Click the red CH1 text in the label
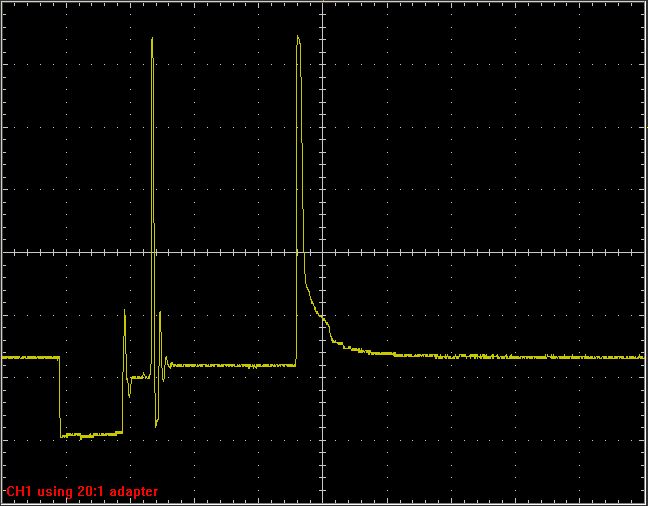Viewport: 648px width, 506px height. coord(19,492)
